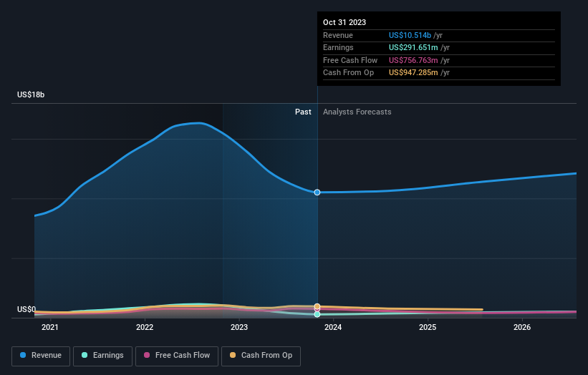
Task: Click the US$0 y-axis label
Action: click(26, 309)
